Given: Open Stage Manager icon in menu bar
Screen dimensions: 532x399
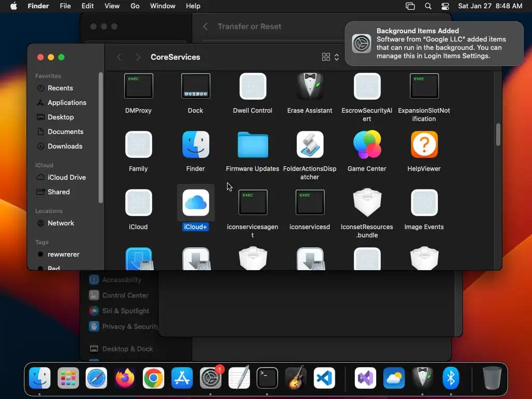Looking at the screenshot, I should (x=410, y=6).
